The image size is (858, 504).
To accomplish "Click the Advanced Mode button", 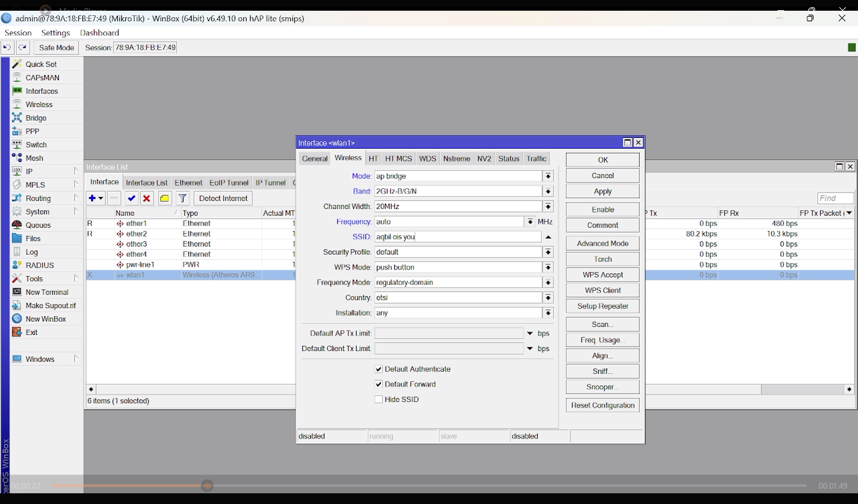I will tap(603, 244).
